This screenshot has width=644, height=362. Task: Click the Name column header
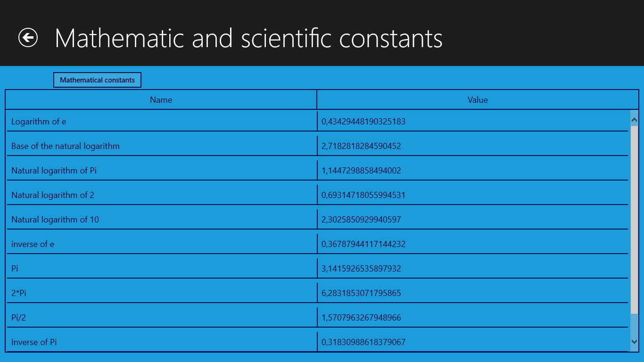point(161,100)
